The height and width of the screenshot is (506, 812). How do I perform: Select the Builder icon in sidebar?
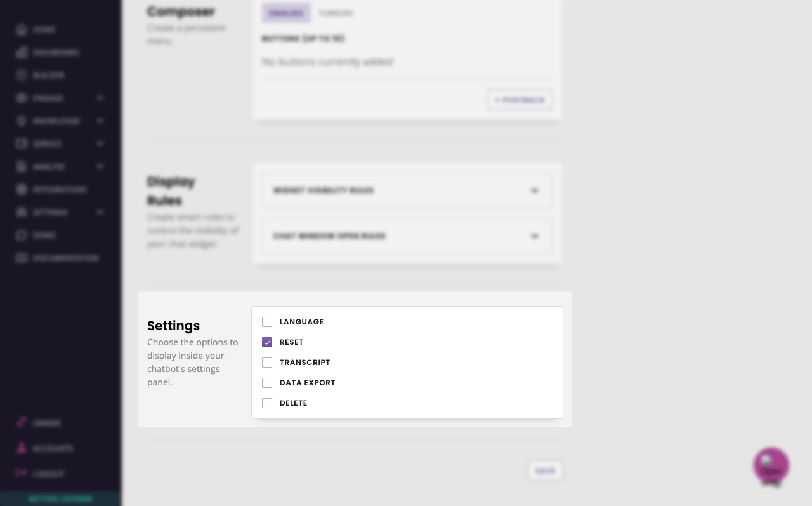[22, 76]
